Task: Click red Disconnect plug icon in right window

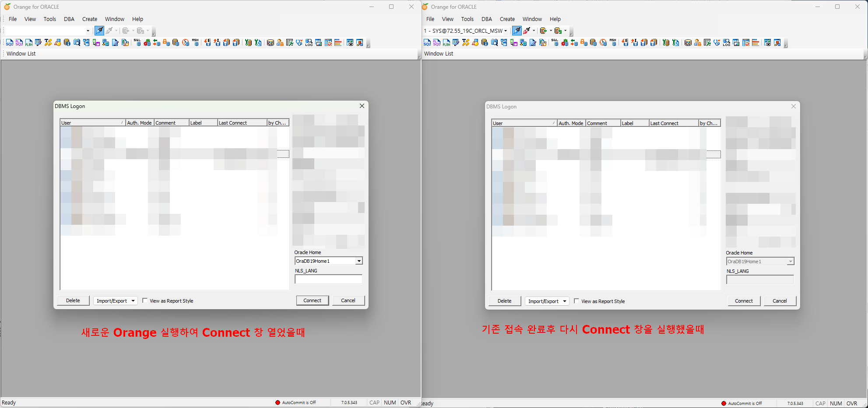Action: point(527,31)
